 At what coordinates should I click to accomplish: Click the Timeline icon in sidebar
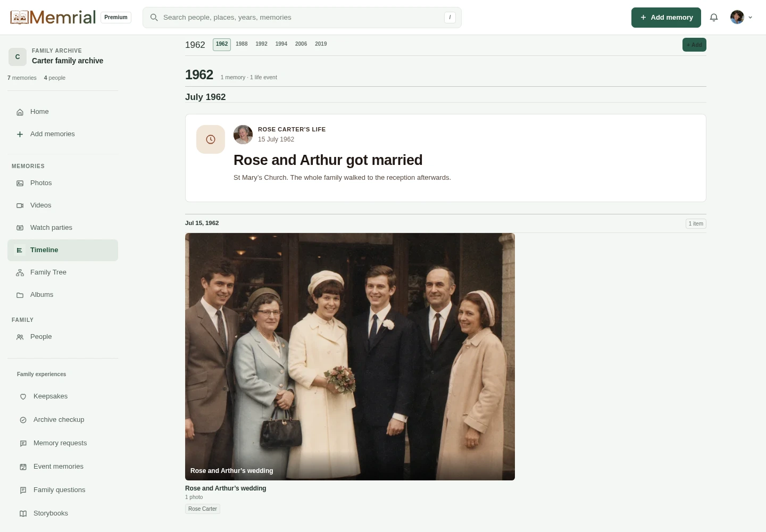tap(20, 250)
